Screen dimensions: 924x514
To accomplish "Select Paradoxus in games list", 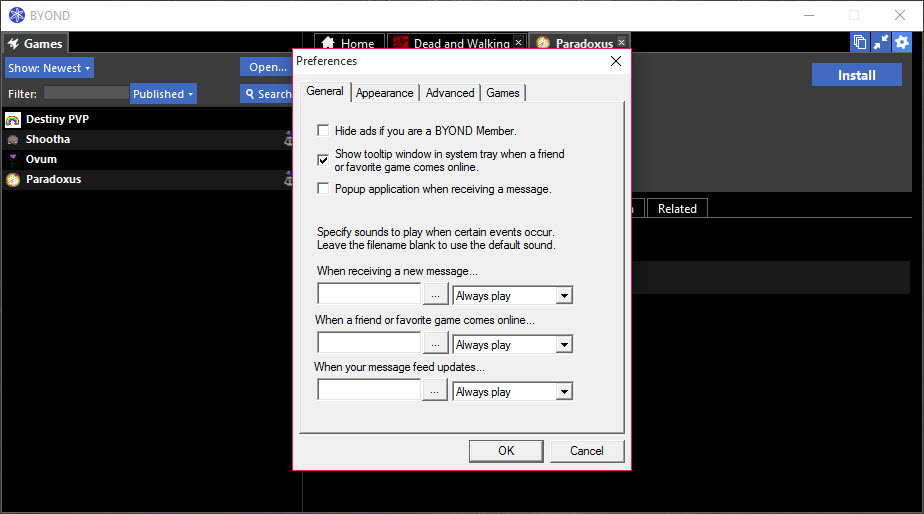I will coord(147,179).
